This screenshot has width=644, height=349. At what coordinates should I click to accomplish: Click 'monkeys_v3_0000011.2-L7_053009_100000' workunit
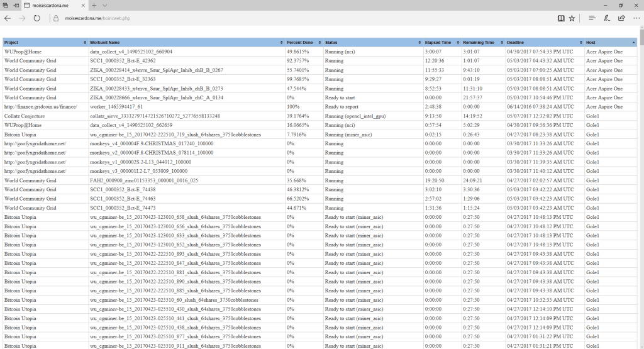coord(138,171)
